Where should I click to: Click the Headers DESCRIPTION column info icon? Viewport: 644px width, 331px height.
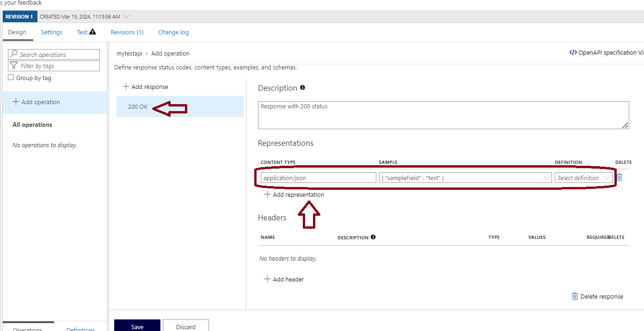[373, 237]
